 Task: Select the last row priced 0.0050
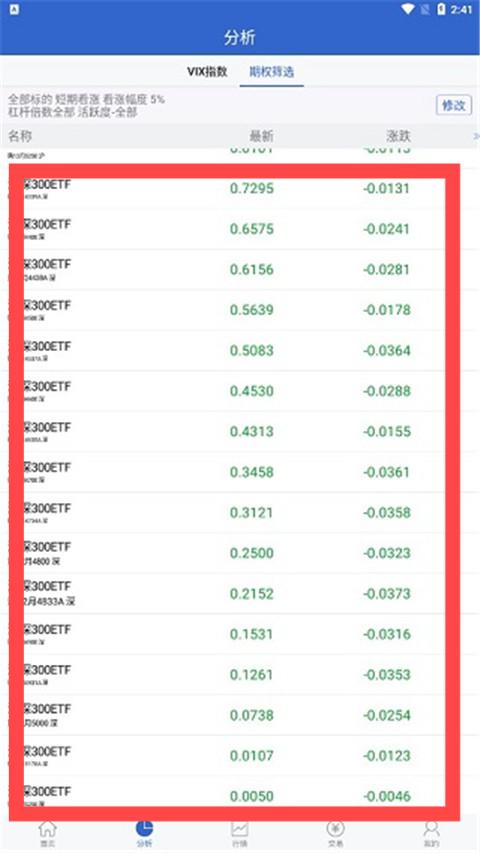(x=240, y=796)
